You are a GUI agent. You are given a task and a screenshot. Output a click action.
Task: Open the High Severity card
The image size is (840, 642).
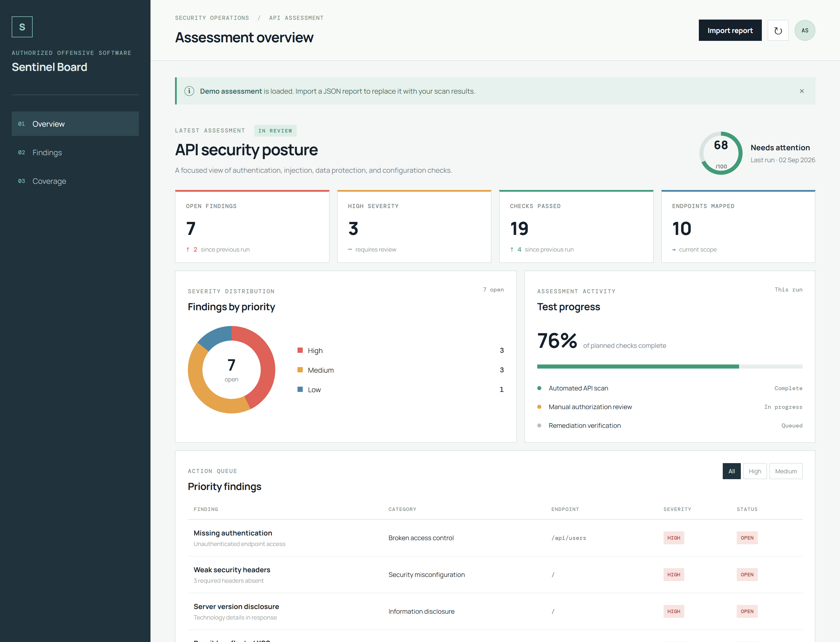tap(414, 226)
